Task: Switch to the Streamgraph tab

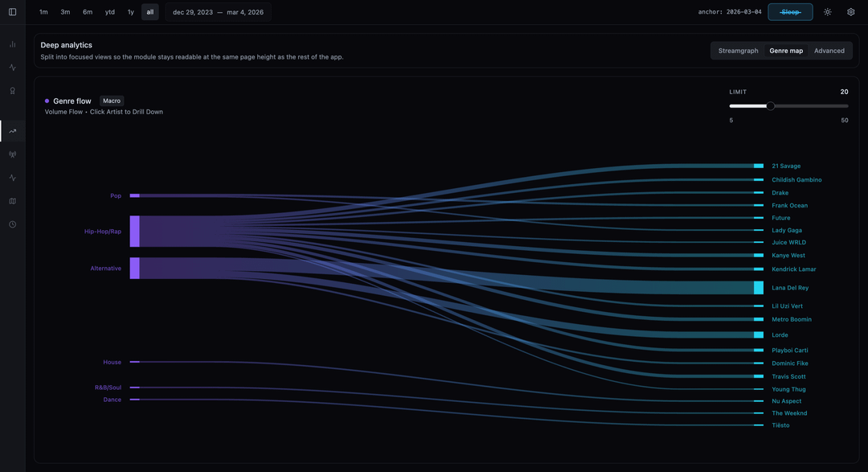Action: (738, 51)
